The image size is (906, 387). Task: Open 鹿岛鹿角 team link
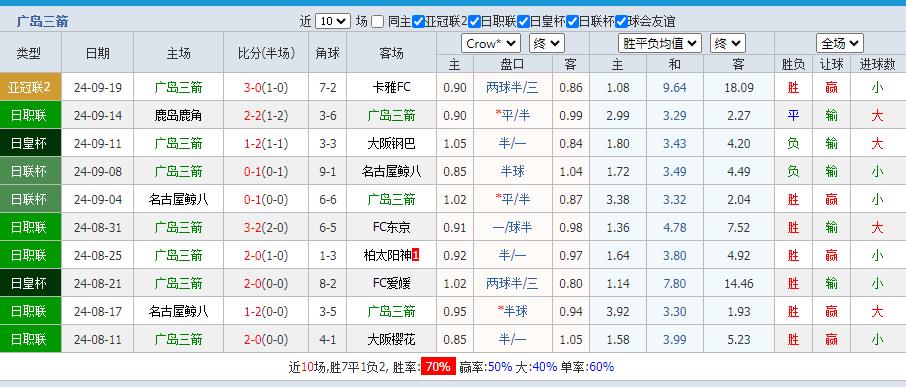tap(179, 116)
